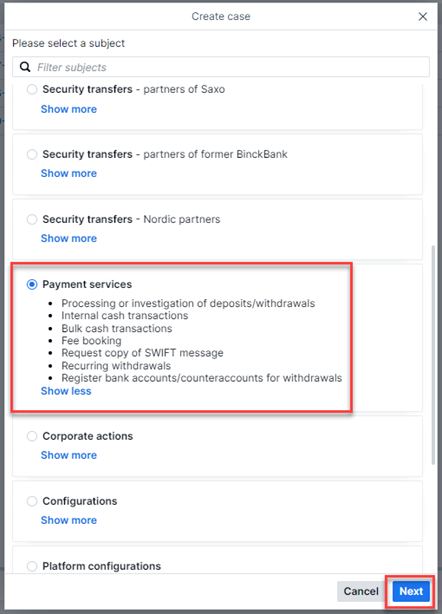Expand Show more under Nordic partners
Viewport: 442px width, 614px height.
pos(69,238)
